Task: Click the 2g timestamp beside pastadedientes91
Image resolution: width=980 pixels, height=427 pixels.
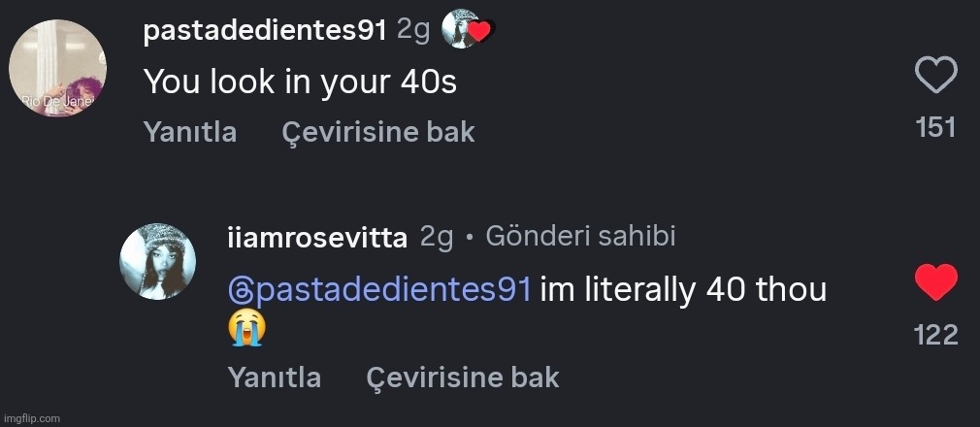Action: [413, 31]
